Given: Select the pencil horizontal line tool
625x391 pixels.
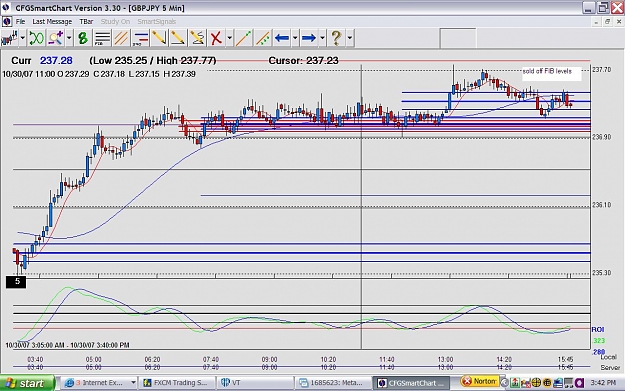Looking at the screenshot, I should (x=178, y=38).
